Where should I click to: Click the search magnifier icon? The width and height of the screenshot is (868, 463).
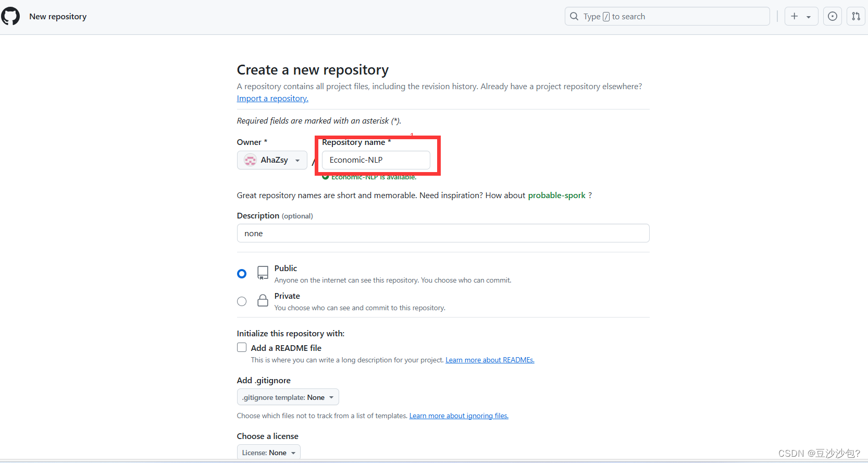click(x=574, y=16)
